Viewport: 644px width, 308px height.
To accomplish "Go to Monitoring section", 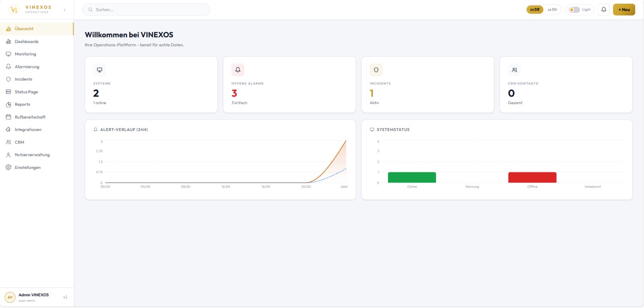I will (37, 54).
